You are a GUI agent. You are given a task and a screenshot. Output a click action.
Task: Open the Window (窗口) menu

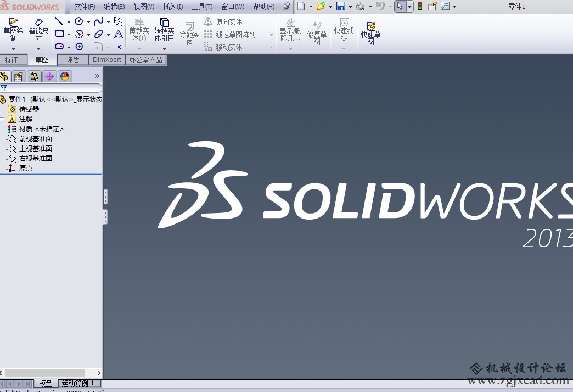(233, 7)
